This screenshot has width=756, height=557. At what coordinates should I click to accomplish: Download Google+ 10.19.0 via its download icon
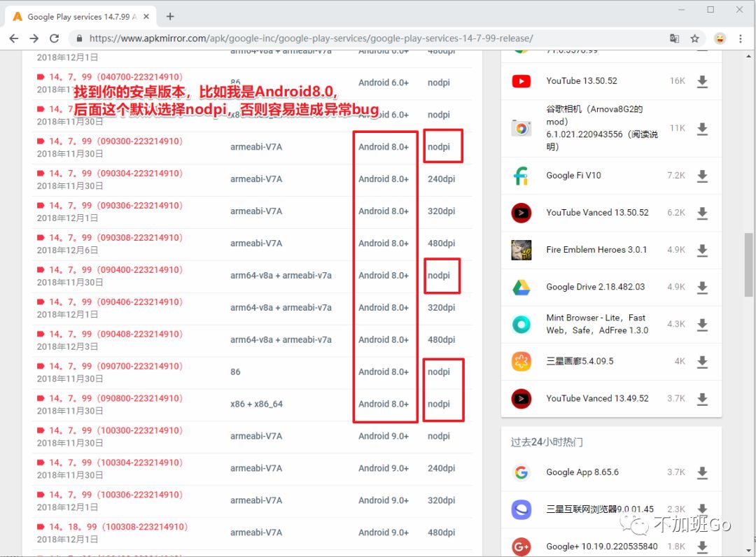coord(703,547)
